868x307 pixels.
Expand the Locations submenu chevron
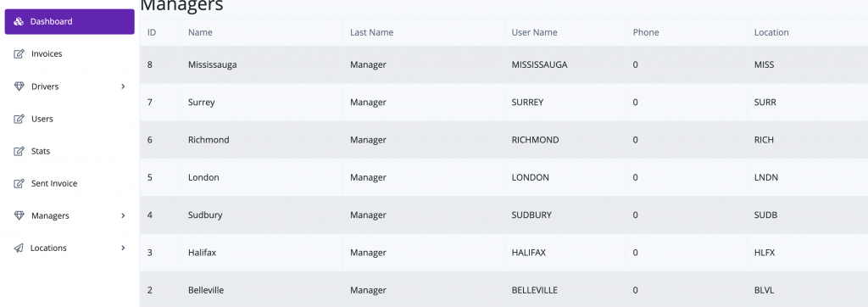coord(123,248)
